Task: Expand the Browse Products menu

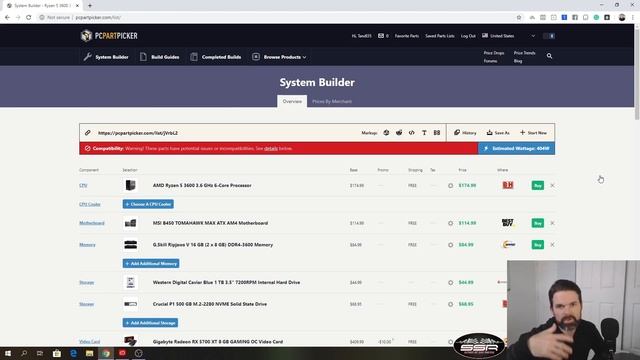Action: (x=280, y=57)
